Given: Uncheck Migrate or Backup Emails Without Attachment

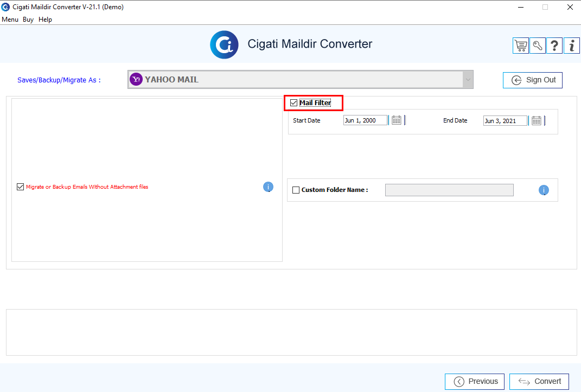Looking at the screenshot, I should tap(21, 187).
